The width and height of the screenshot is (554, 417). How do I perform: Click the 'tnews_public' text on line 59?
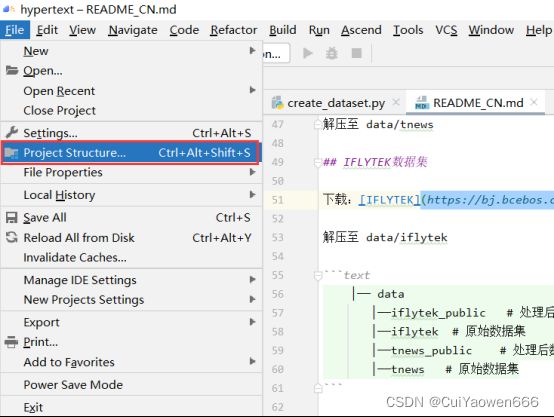431,351
